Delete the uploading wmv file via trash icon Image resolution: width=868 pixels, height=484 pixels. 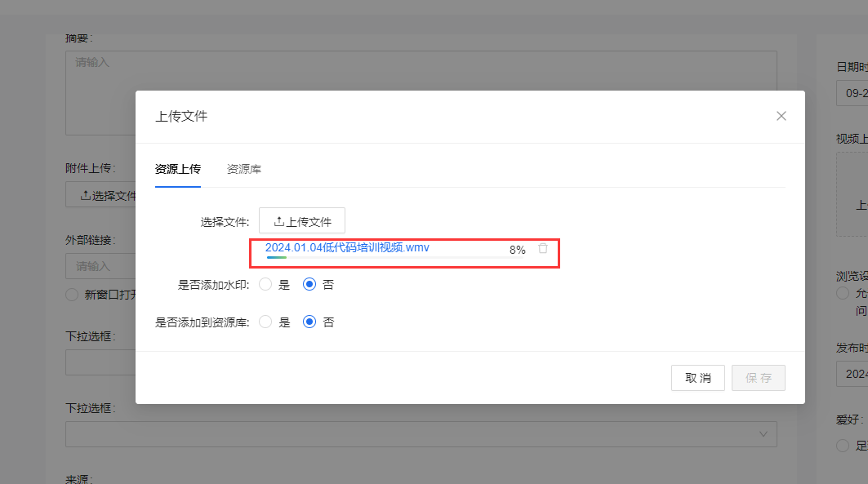543,249
